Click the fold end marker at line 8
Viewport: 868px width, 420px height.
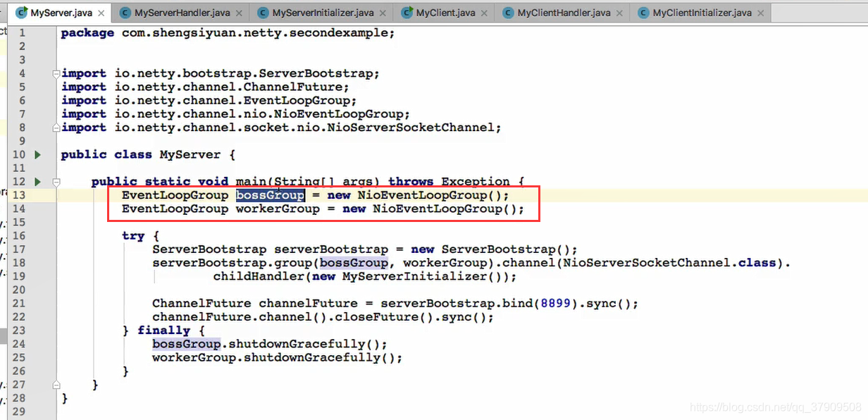[x=56, y=128]
